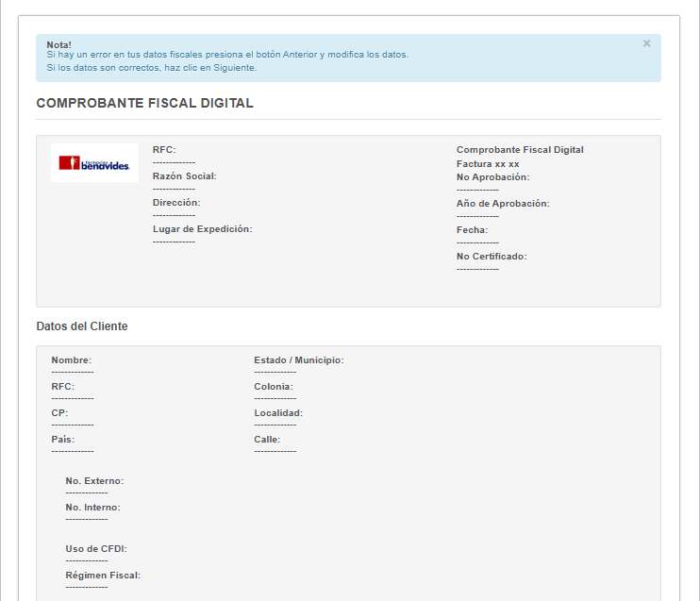Screen dimensions: 700x601
Task: Click the Factura xx xx text
Action: click(x=488, y=164)
